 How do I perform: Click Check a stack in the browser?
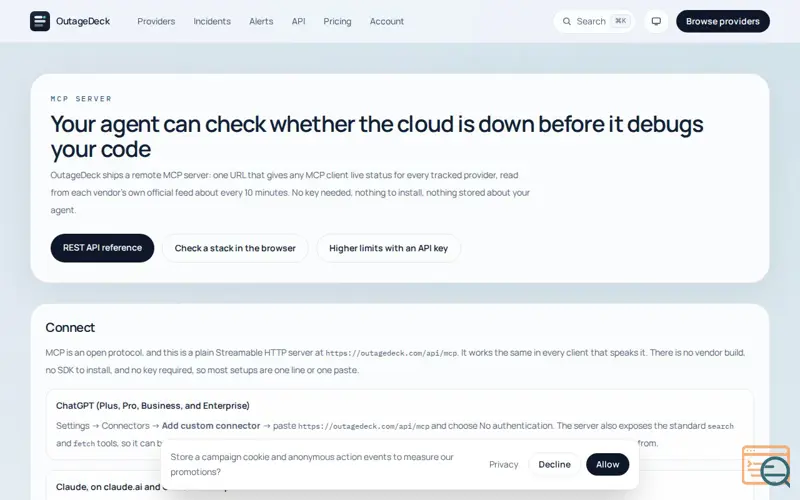(x=235, y=248)
